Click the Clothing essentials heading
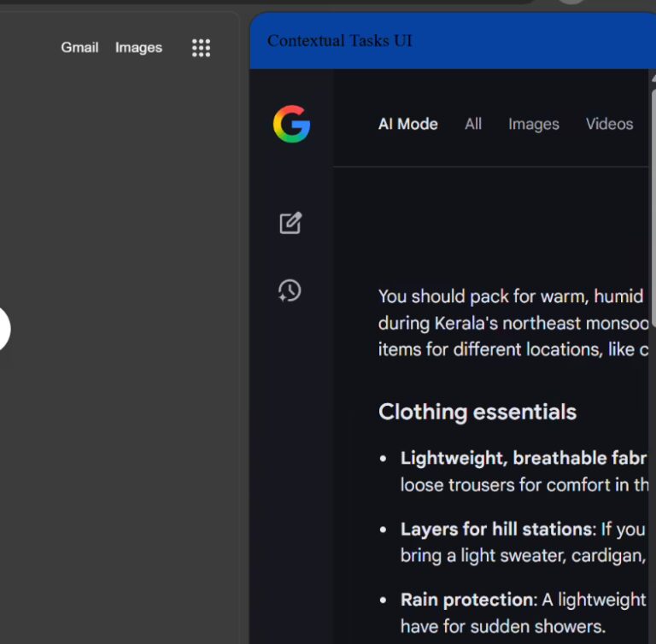 [x=477, y=412]
